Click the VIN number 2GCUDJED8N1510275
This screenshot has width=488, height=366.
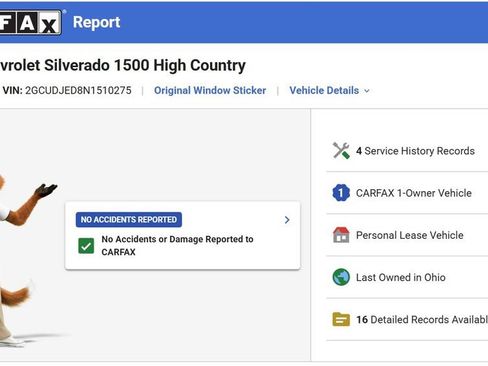pyautogui.click(x=78, y=90)
